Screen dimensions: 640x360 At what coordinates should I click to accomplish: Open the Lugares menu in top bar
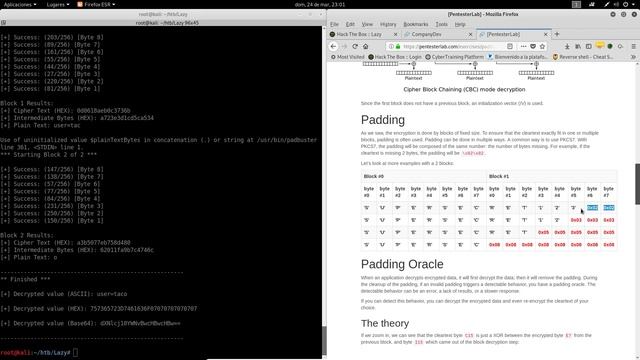click(58, 4)
